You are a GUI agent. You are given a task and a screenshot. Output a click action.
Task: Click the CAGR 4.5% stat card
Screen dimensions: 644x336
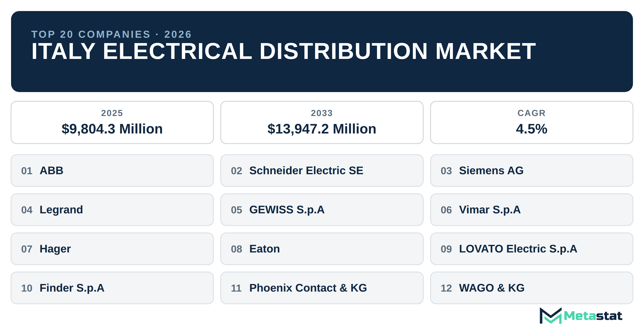[532, 122]
